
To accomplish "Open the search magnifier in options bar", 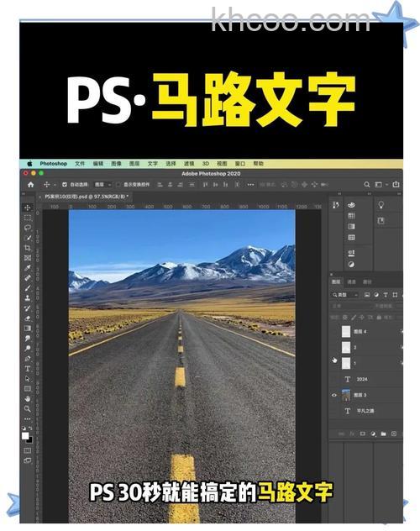I will 367,185.
